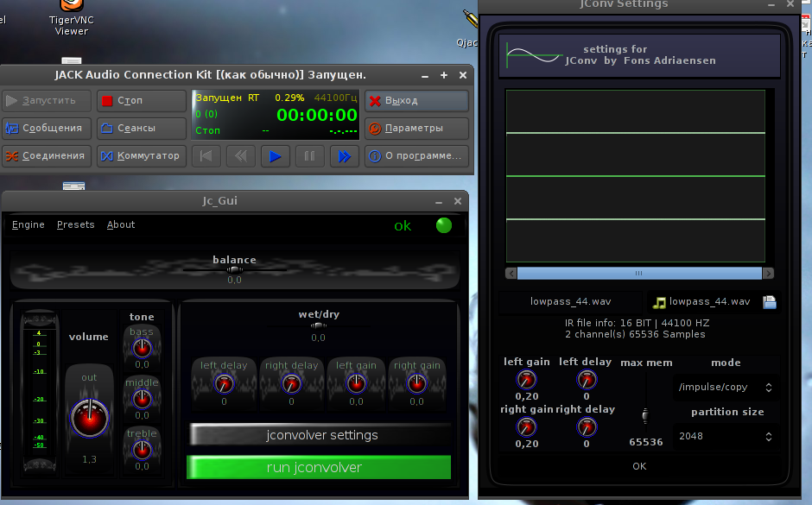Click the TigerVNC Viewer desktop icon
Image resolution: width=812 pixels, height=505 pixels.
72,19
